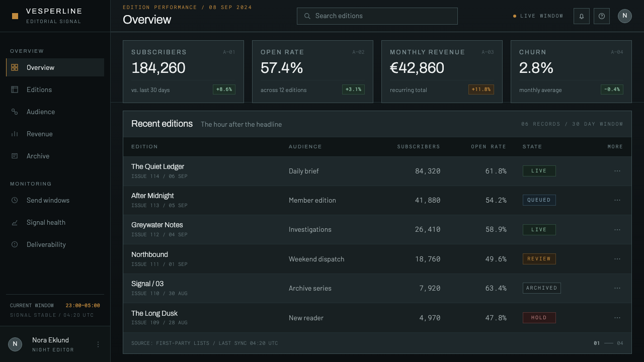Open the Signal health menu item
This screenshot has width=644, height=362.
(55, 222)
